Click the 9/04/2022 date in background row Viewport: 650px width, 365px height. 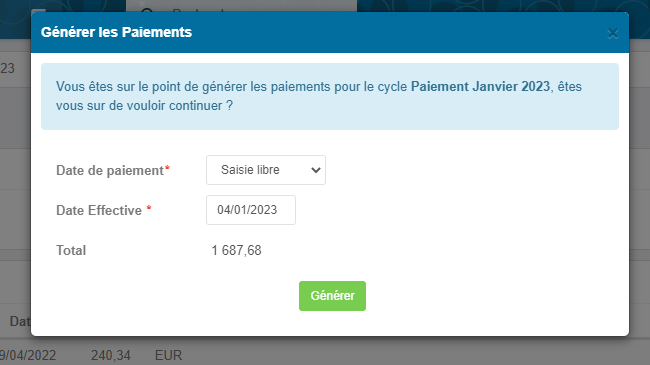coord(28,355)
